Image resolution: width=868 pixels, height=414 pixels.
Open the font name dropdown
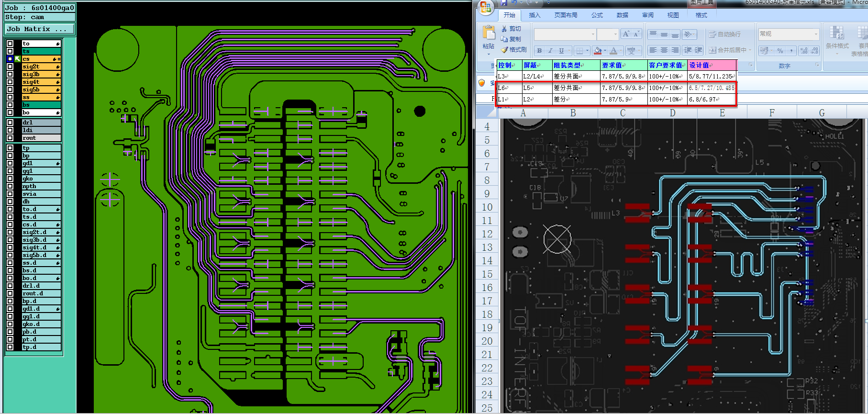[593, 34]
